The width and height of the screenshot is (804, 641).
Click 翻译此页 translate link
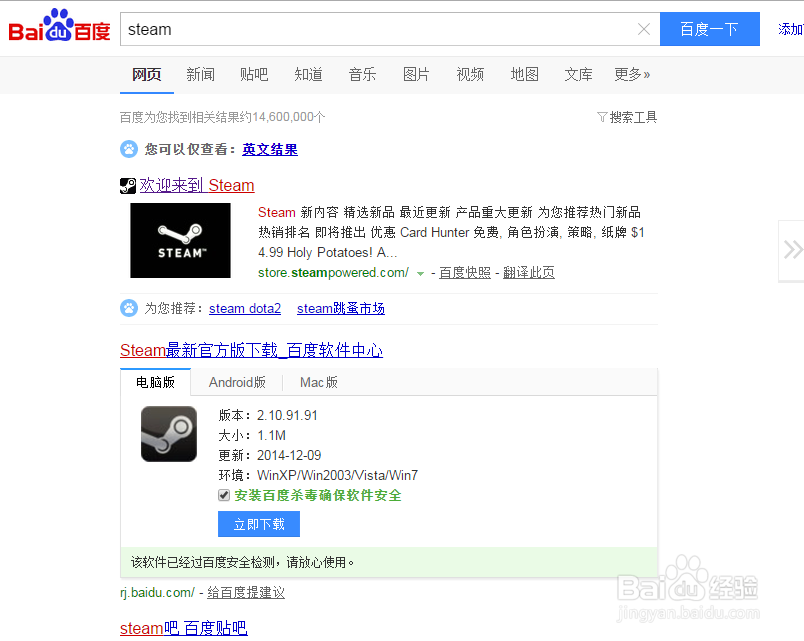point(529,273)
